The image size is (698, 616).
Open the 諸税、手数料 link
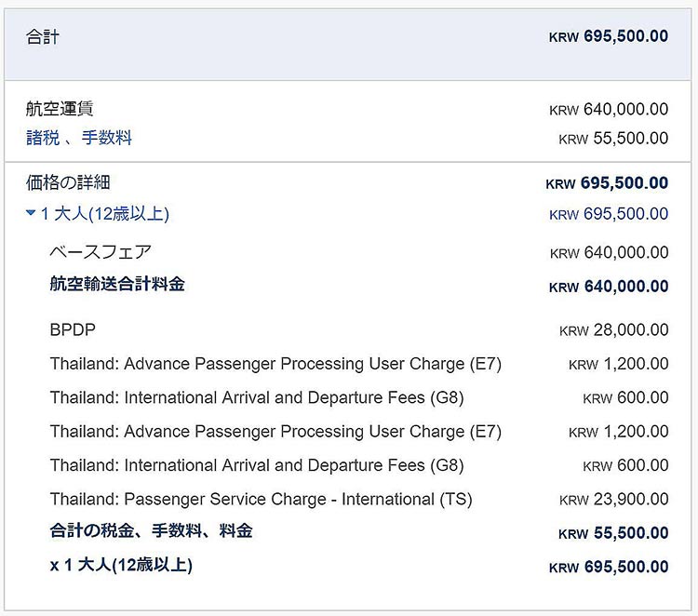79,138
